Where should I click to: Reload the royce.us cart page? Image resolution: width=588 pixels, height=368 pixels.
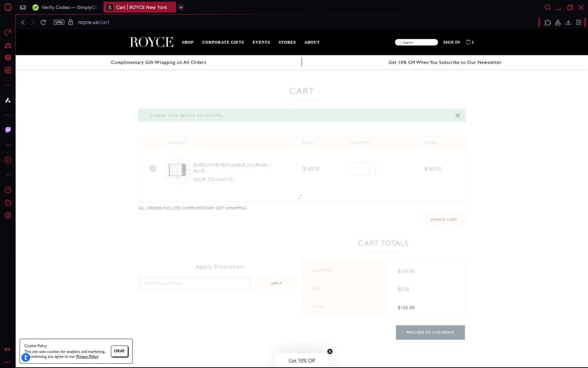[44, 22]
